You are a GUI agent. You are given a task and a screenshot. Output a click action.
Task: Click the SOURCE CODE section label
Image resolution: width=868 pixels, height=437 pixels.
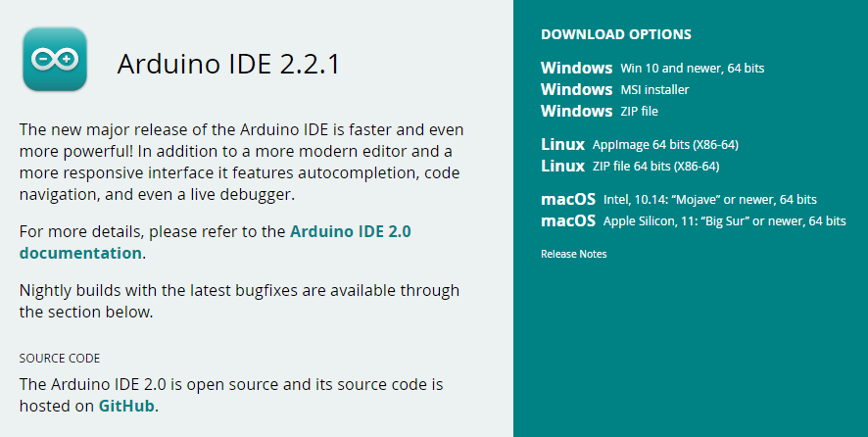pyautogui.click(x=60, y=359)
